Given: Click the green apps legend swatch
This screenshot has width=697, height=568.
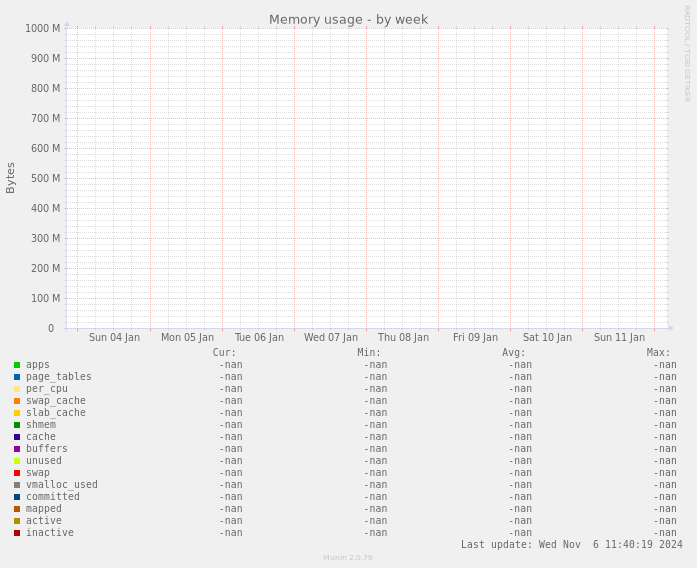Looking at the screenshot, I should [x=17, y=365].
